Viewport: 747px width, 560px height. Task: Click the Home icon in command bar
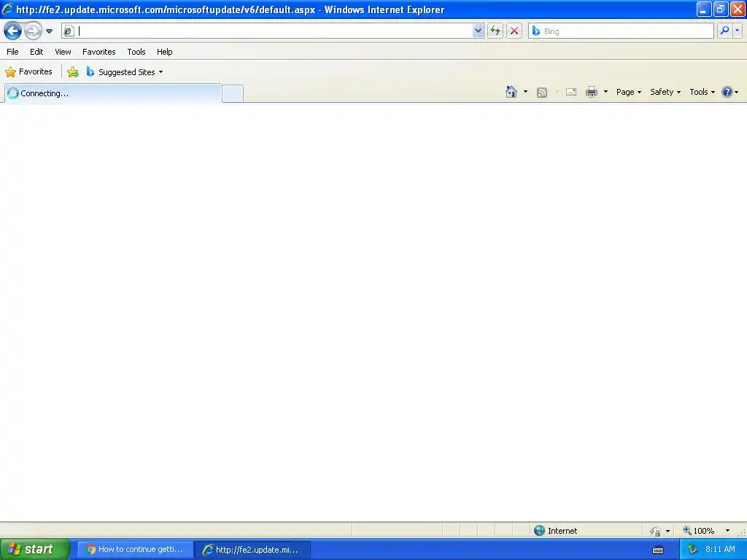511,92
